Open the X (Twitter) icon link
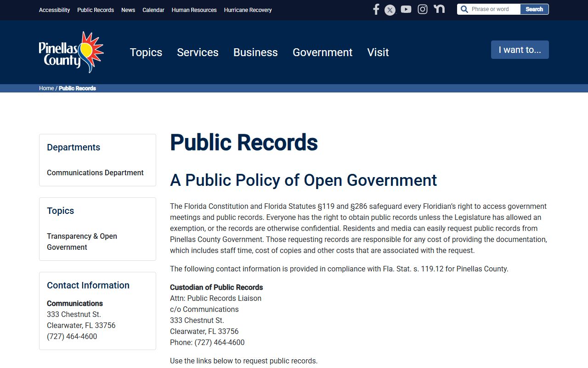The height and width of the screenshot is (368, 588). click(x=390, y=10)
